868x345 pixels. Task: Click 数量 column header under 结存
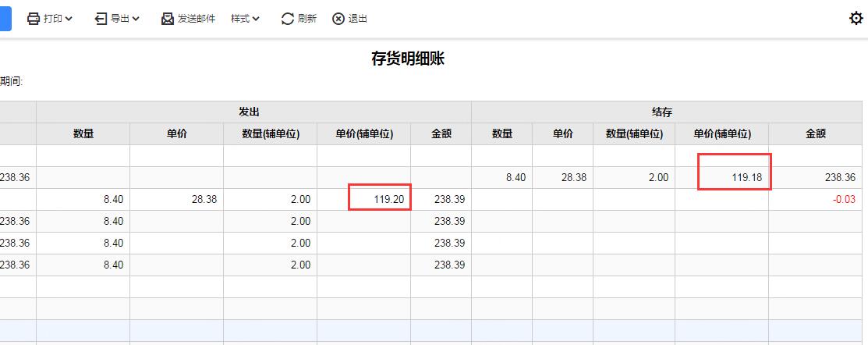502,133
